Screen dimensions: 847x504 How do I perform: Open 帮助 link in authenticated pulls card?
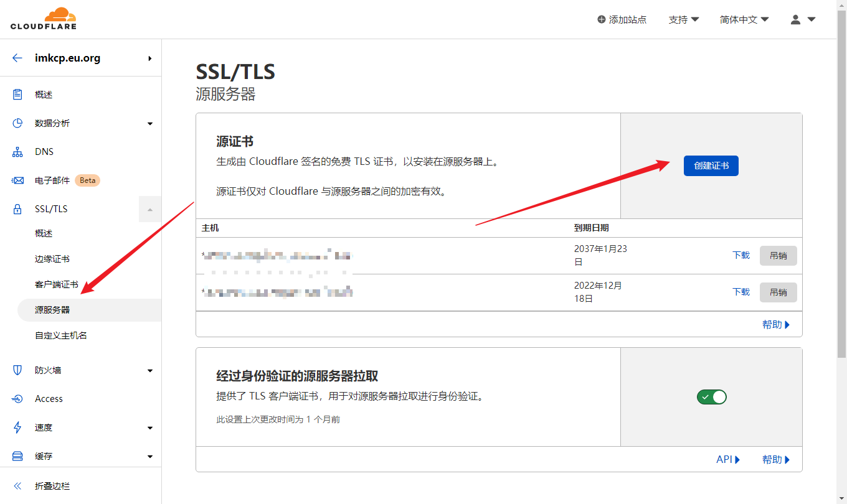coord(776,459)
